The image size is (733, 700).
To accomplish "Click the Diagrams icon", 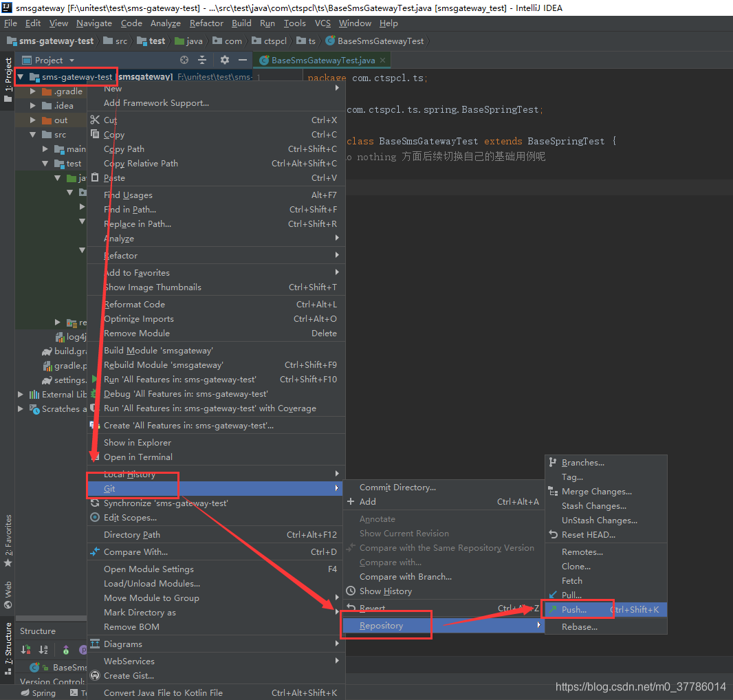I will (x=95, y=644).
